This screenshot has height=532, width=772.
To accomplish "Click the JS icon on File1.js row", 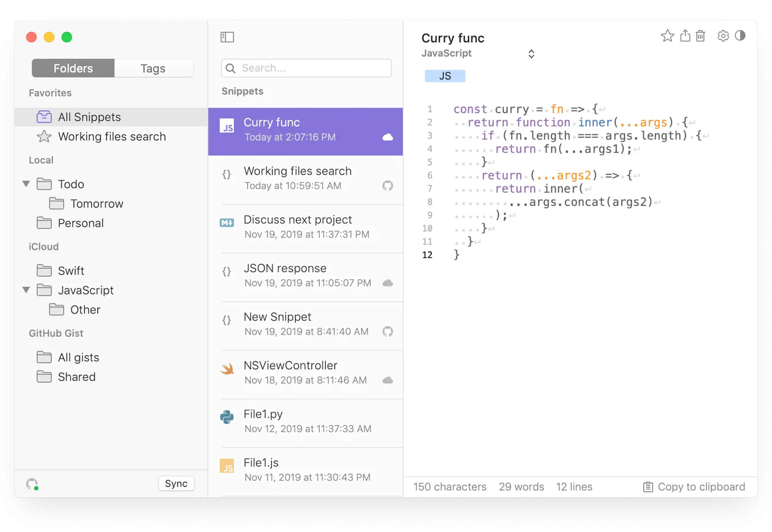I will point(227,465).
